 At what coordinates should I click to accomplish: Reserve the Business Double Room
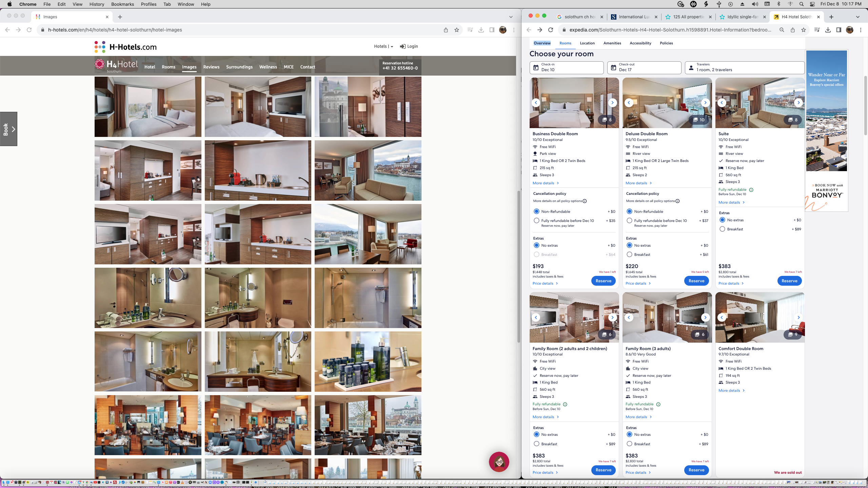(603, 281)
